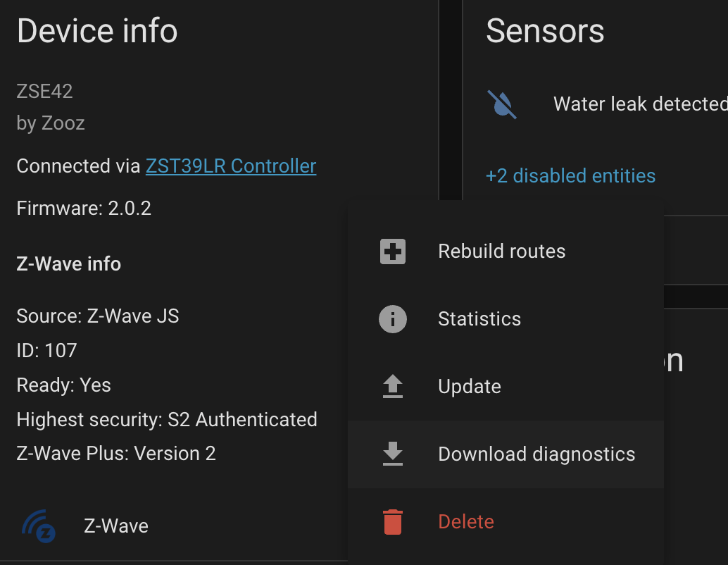Open Statistics from the menu
The height and width of the screenshot is (565, 728).
coord(479,319)
